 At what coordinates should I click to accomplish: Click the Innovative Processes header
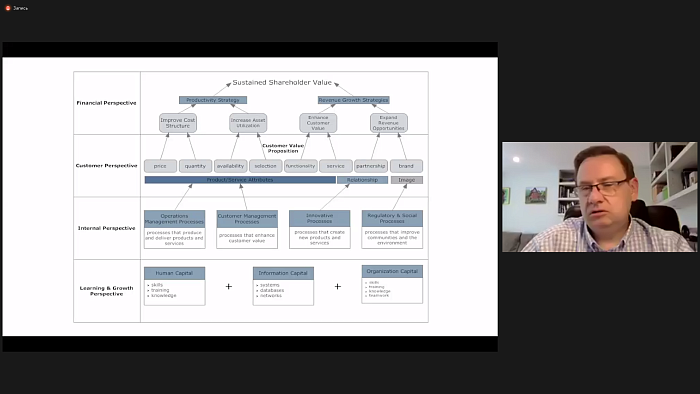[x=320, y=218]
